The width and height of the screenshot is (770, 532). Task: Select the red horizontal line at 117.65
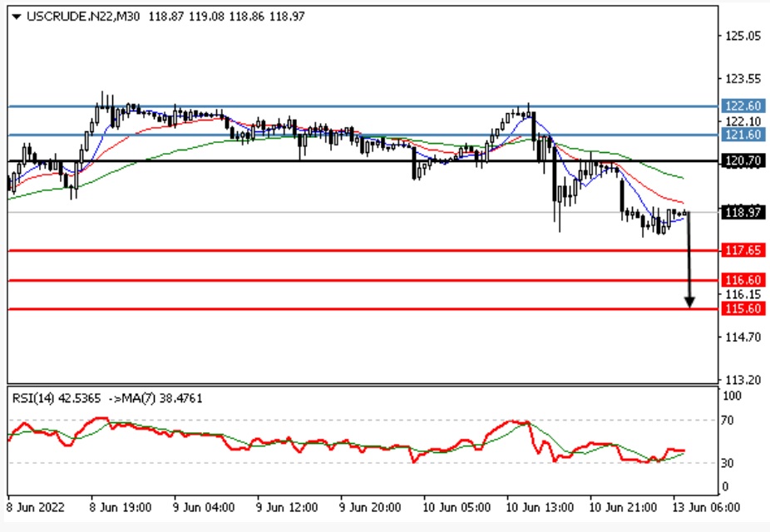tap(363, 250)
